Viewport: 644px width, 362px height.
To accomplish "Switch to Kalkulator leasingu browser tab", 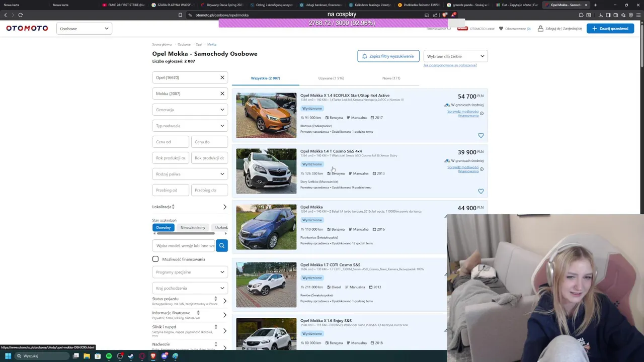I will pyautogui.click(x=370, y=5).
